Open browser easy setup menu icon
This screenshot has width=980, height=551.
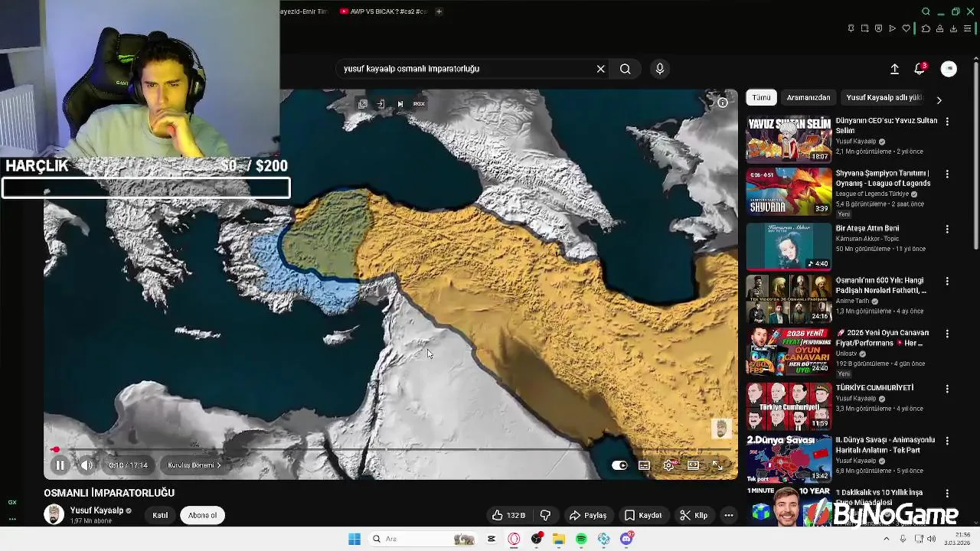tap(967, 28)
